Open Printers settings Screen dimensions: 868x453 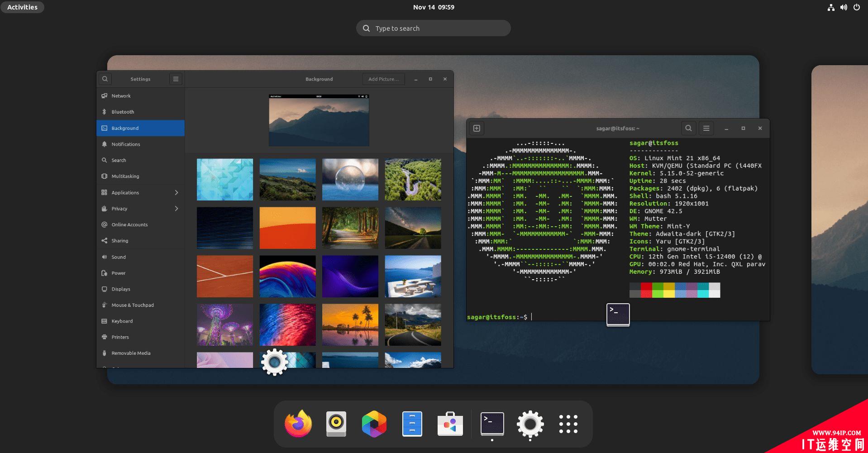click(x=140, y=337)
